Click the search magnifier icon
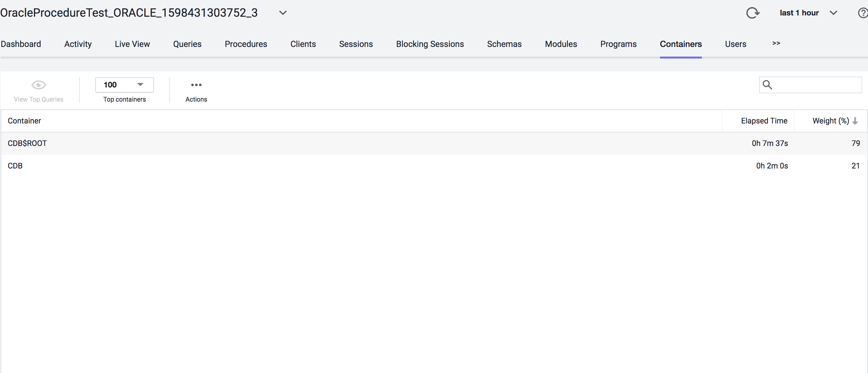Screen dimensions: 868x373 point(767,85)
